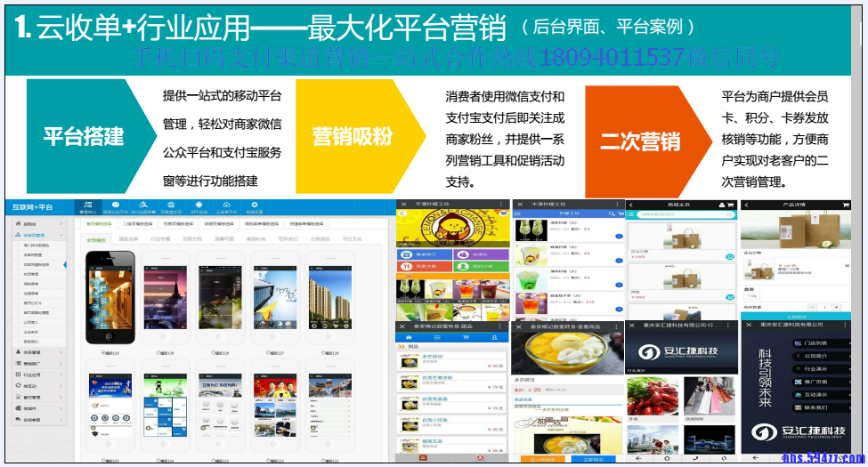
Task: Click the search icon in 柠檬工坊 menu header
Action: tap(609, 215)
